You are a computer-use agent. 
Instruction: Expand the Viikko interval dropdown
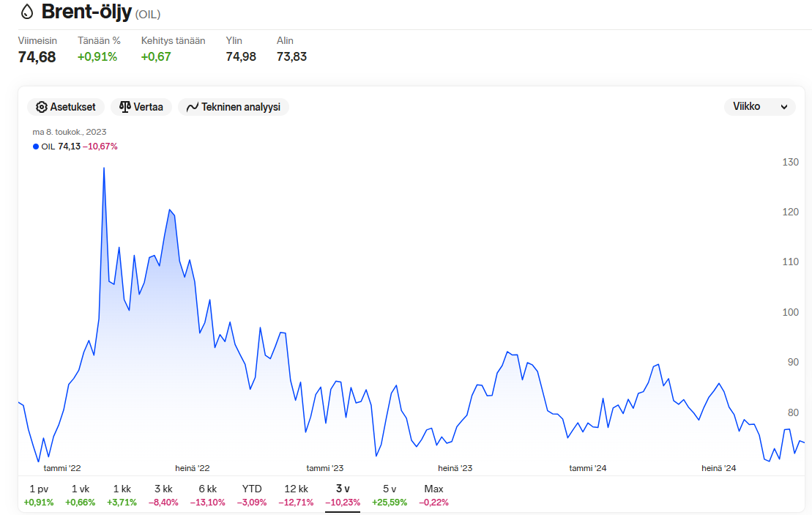pos(760,107)
